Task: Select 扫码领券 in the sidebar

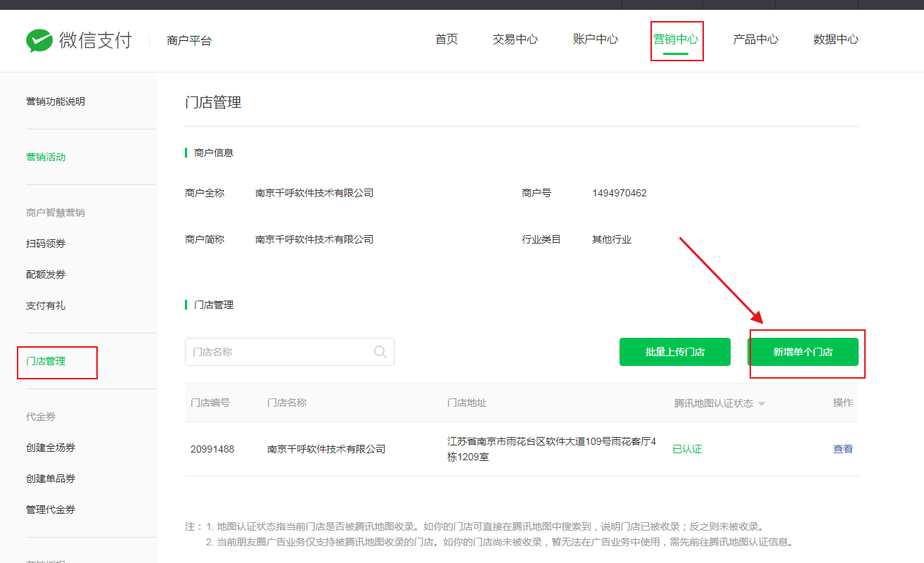Action: click(x=46, y=243)
